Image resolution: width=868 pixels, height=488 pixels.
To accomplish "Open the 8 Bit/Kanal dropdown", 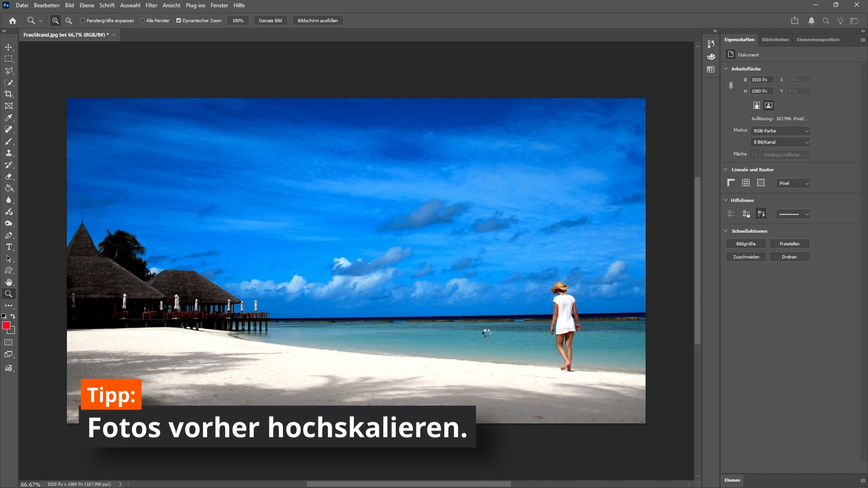I will (x=780, y=142).
